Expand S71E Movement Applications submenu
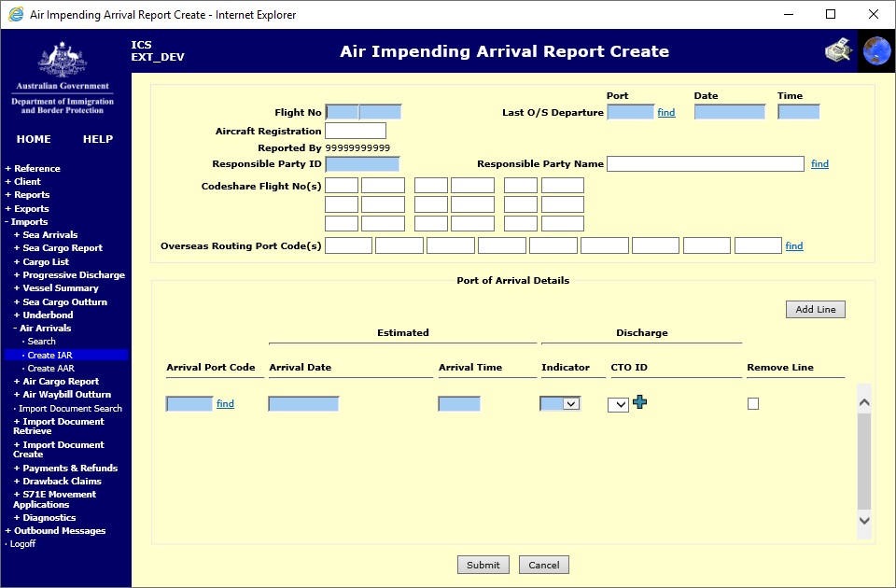The height and width of the screenshot is (588, 896). 55,499
